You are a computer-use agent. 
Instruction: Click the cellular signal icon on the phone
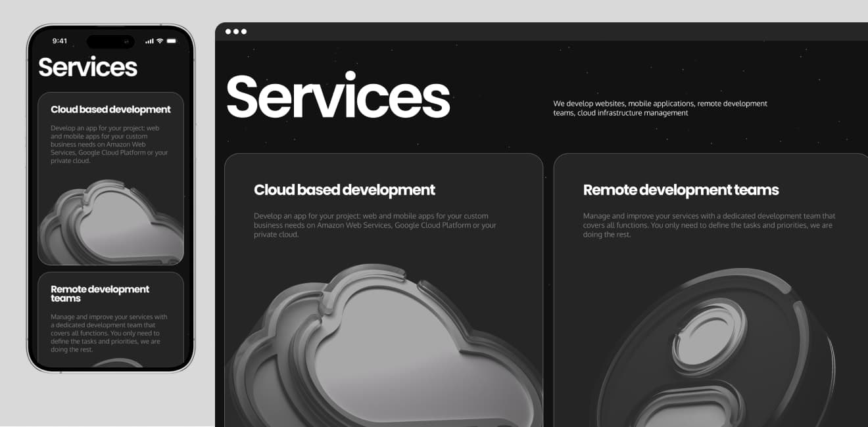click(149, 41)
